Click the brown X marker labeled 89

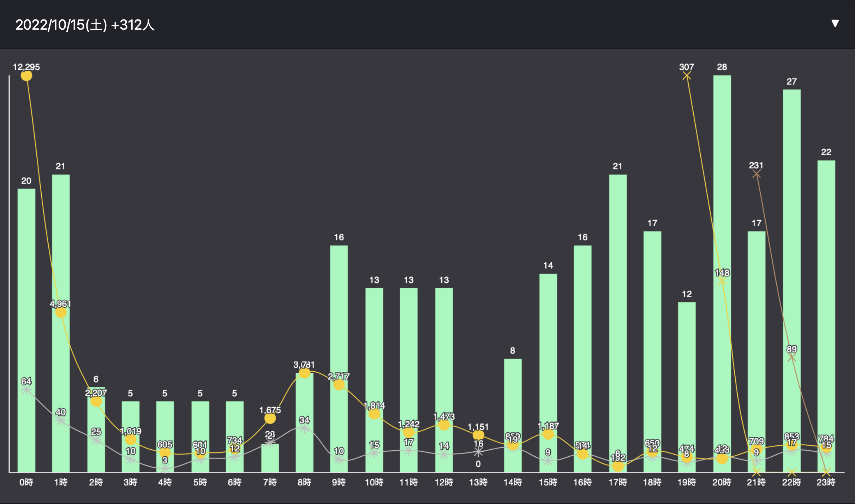(791, 358)
